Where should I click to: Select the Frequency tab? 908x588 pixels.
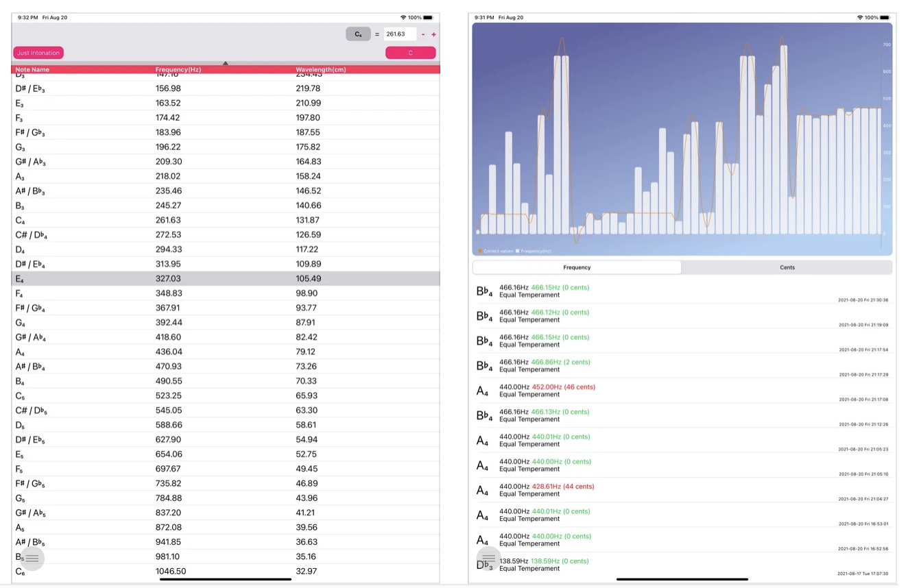pyautogui.click(x=577, y=267)
